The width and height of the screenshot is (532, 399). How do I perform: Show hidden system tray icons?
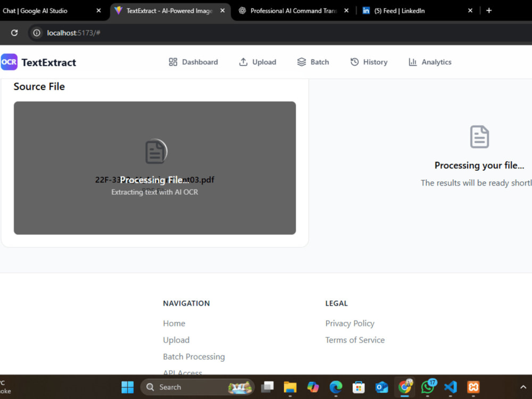point(523,387)
